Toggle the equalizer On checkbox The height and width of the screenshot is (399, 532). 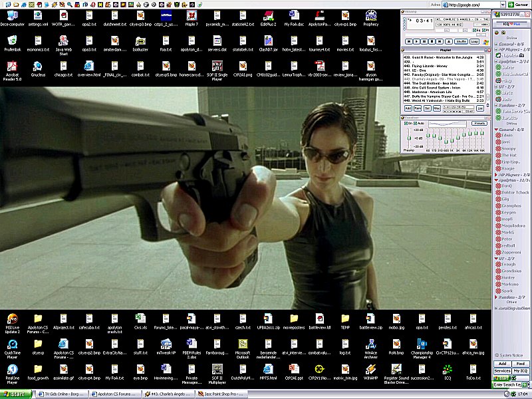(407, 123)
